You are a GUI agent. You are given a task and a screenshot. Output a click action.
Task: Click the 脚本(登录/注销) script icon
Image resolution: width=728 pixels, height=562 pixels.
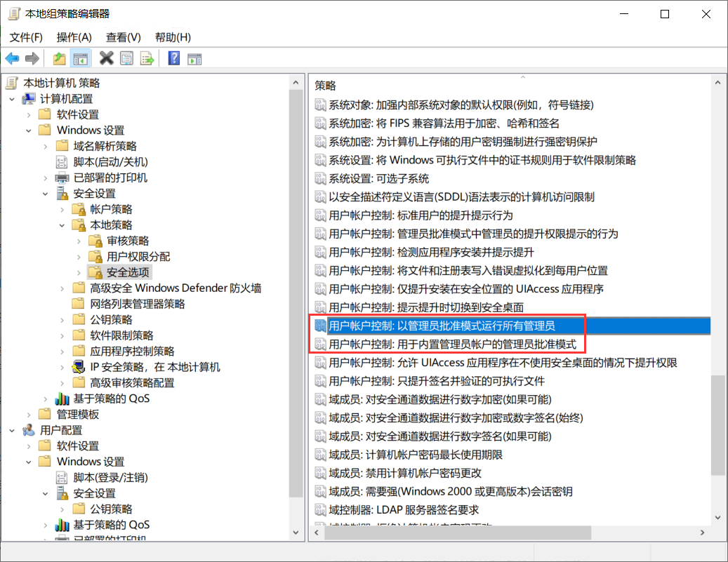[62, 478]
